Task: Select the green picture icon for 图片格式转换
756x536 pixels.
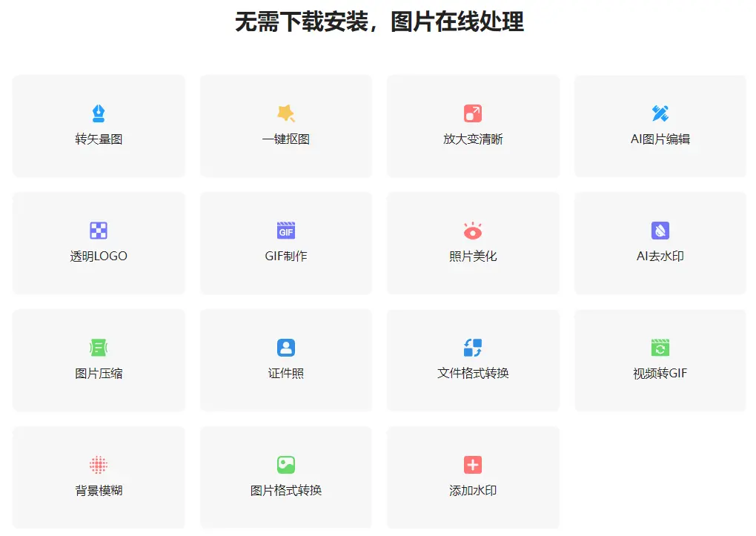Action: click(x=285, y=465)
